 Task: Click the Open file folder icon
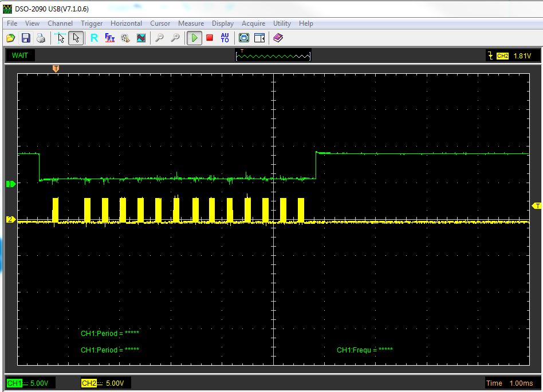pyautogui.click(x=11, y=38)
